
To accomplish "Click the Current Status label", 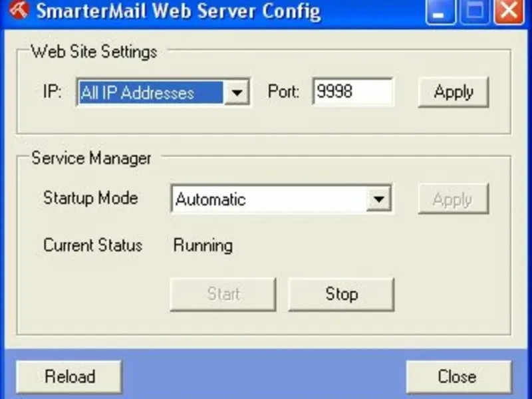I will [x=92, y=245].
